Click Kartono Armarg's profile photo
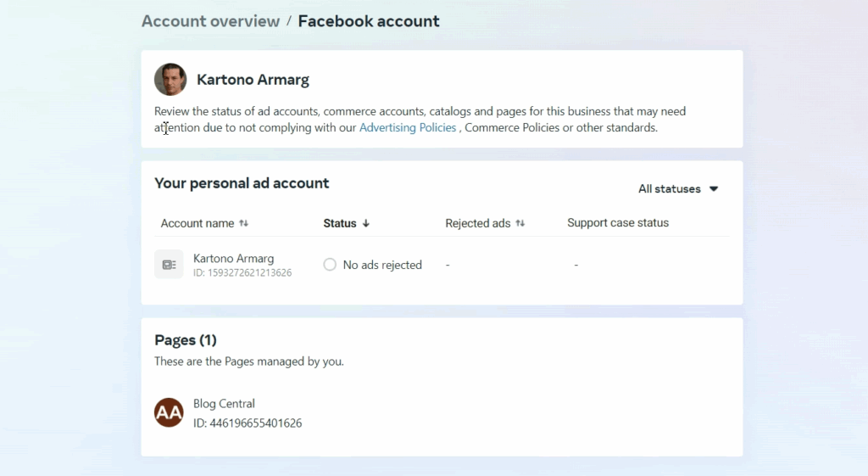868x476 pixels. 170,80
